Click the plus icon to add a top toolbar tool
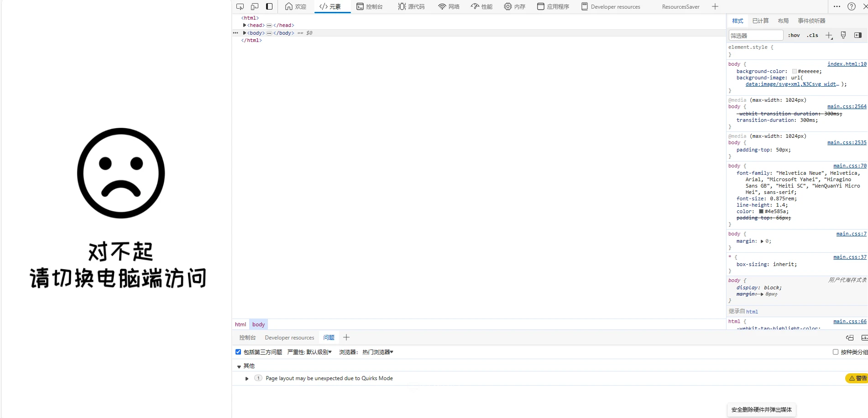 click(x=715, y=6)
